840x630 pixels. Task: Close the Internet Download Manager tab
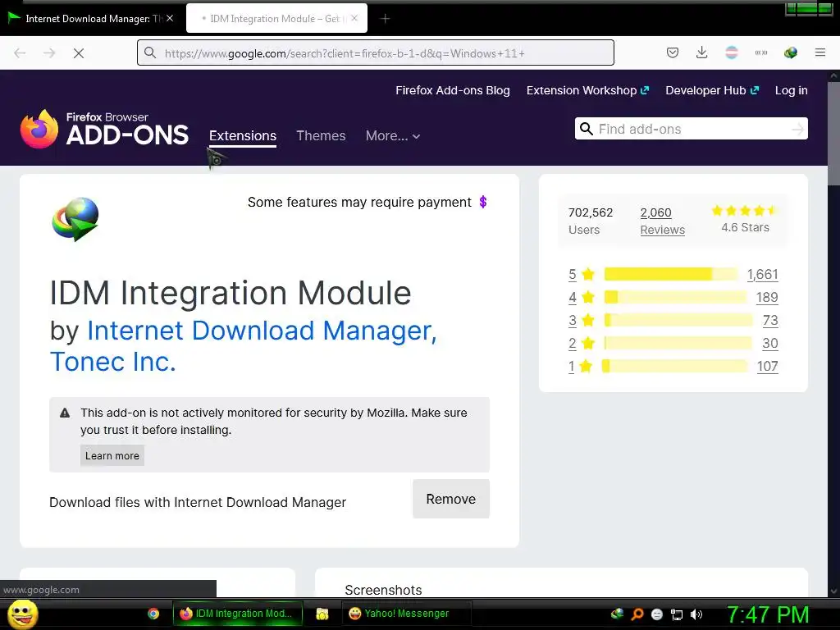pos(170,18)
